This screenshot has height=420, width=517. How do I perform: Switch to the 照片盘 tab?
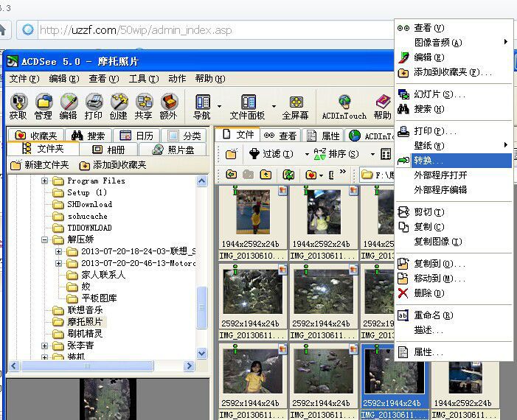pyautogui.click(x=173, y=150)
